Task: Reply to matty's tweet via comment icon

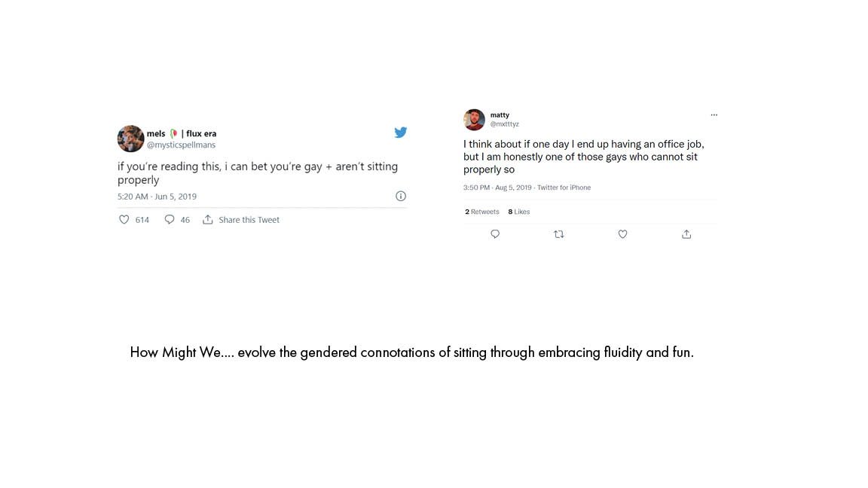Action: click(495, 234)
